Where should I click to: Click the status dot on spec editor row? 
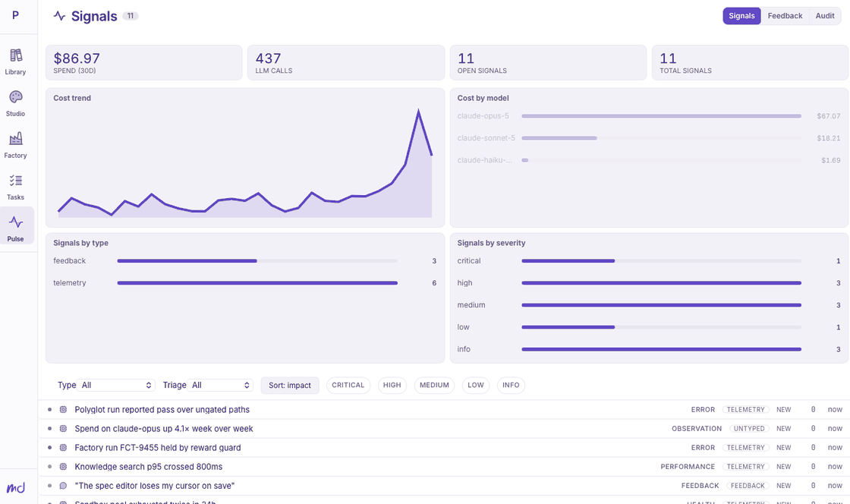(50, 486)
